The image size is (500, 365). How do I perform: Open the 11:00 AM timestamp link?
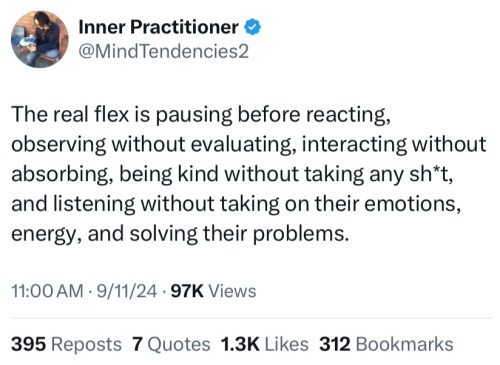click(47, 291)
